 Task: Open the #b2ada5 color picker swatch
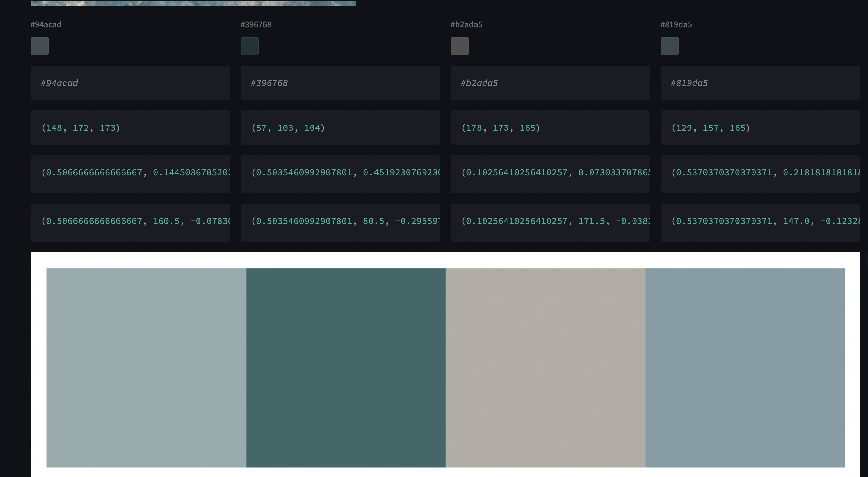tap(459, 46)
